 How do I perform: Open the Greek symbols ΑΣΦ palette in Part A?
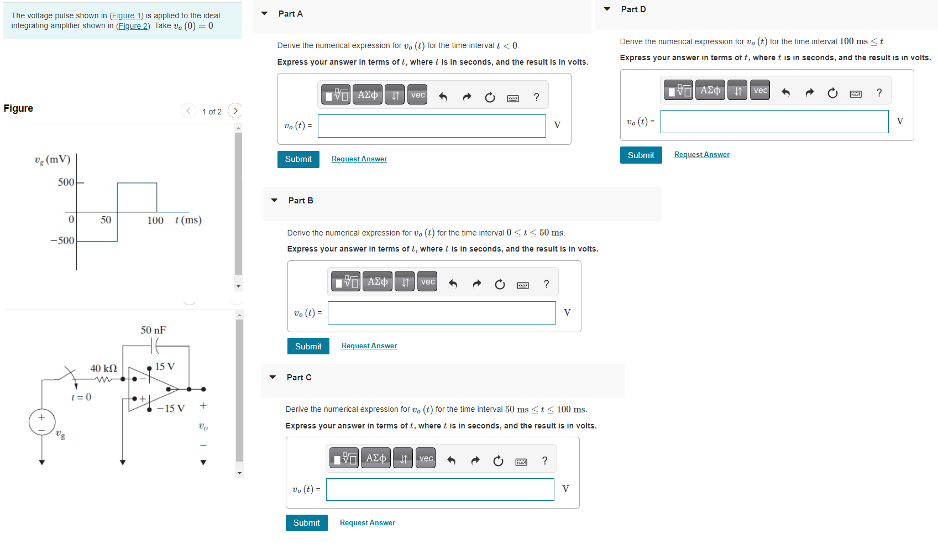pyautogui.click(x=367, y=95)
